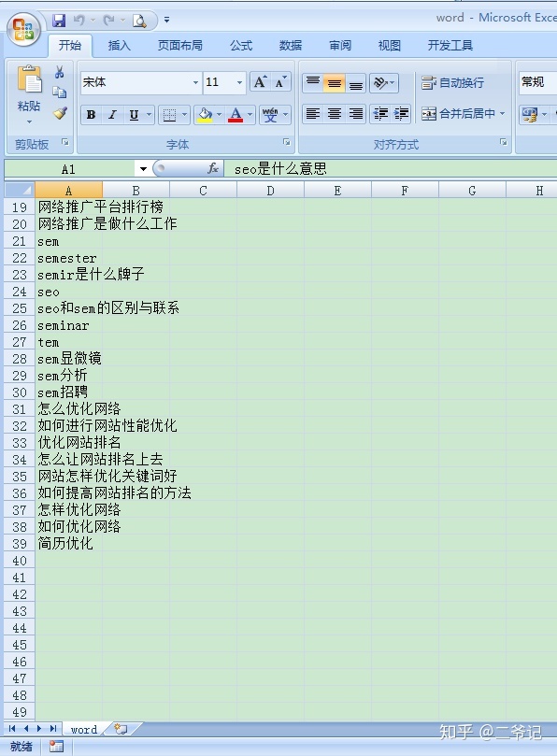Save the workbook via quick access toolbar
Image resolution: width=557 pixels, height=756 pixels.
click(59, 21)
